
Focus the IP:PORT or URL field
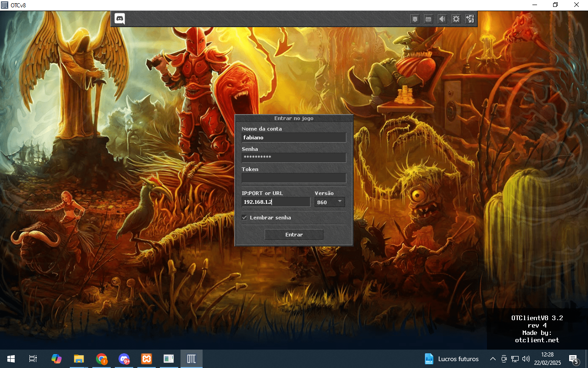[276, 202]
